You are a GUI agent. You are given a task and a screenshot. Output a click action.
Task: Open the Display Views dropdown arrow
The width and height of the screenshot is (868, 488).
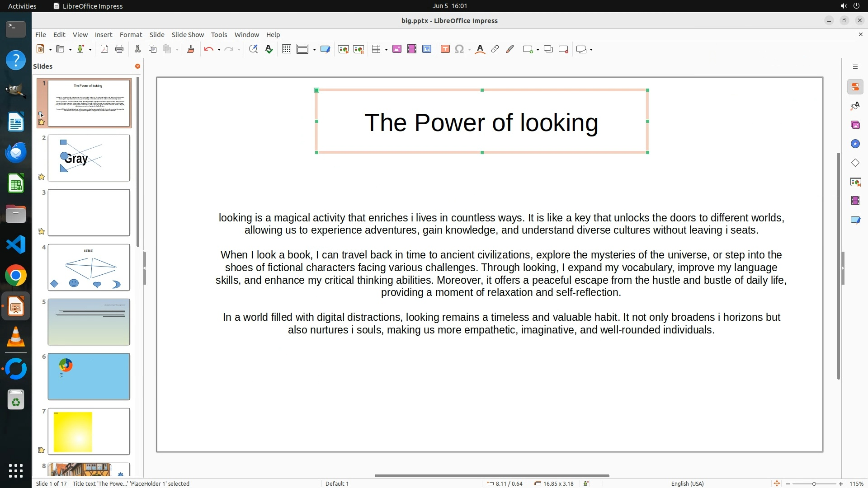point(314,50)
